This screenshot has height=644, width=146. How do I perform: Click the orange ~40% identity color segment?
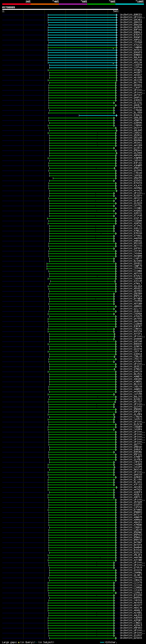(45, 4)
